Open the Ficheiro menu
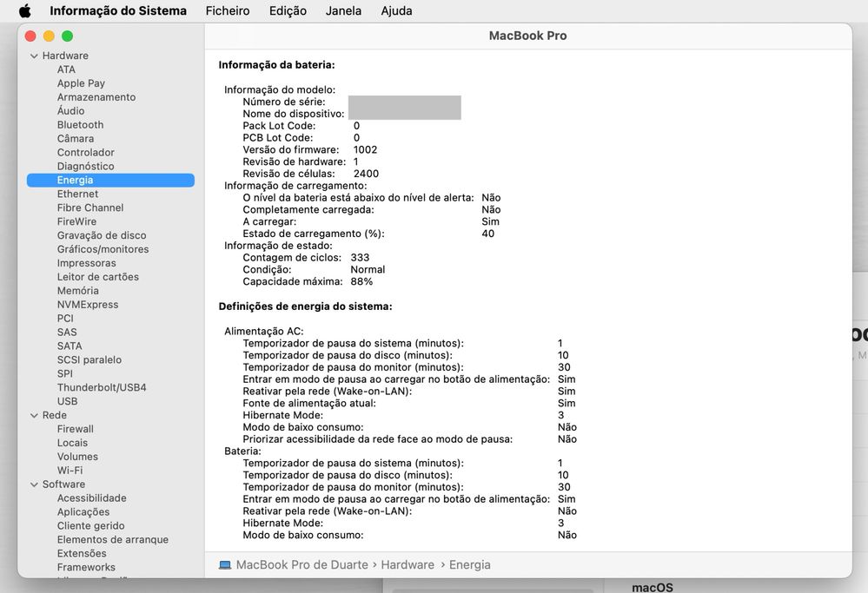The width and height of the screenshot is (868, 593). click(x=228, y=10)
